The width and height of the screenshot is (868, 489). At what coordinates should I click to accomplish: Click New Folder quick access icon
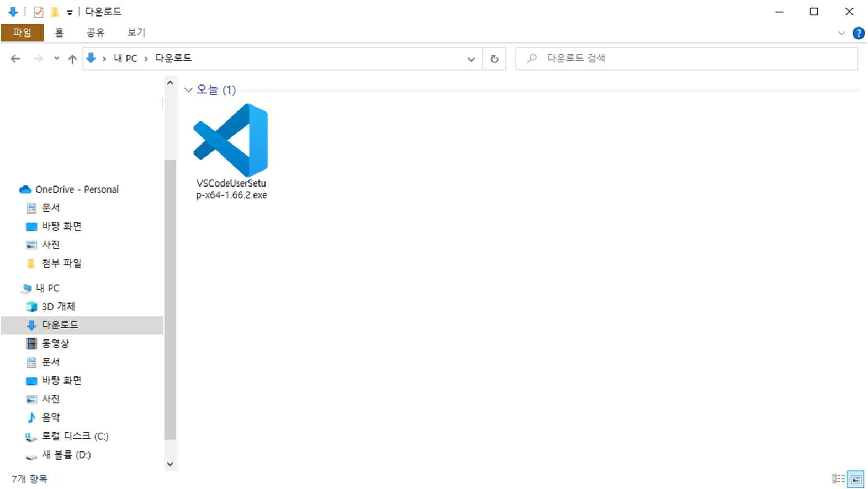pyautogui.click(x=55, y=12)
